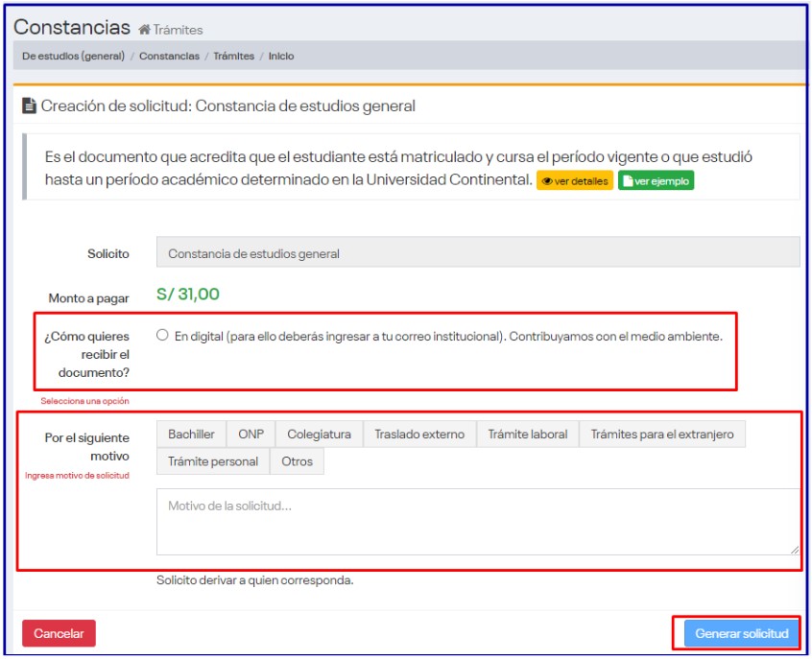This screenshot has height=659, width=812.
Task: Click the document icon before Creación de solicitud
Action: (30, 106)
